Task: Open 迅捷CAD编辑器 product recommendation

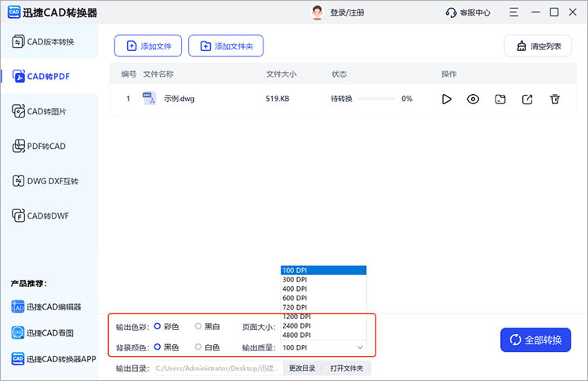Action: tap(46, 307)
